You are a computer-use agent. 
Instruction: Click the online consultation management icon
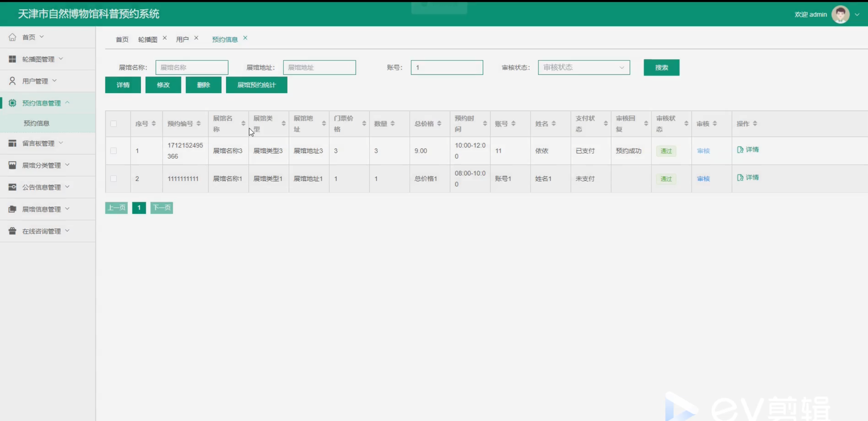point(12,231)
